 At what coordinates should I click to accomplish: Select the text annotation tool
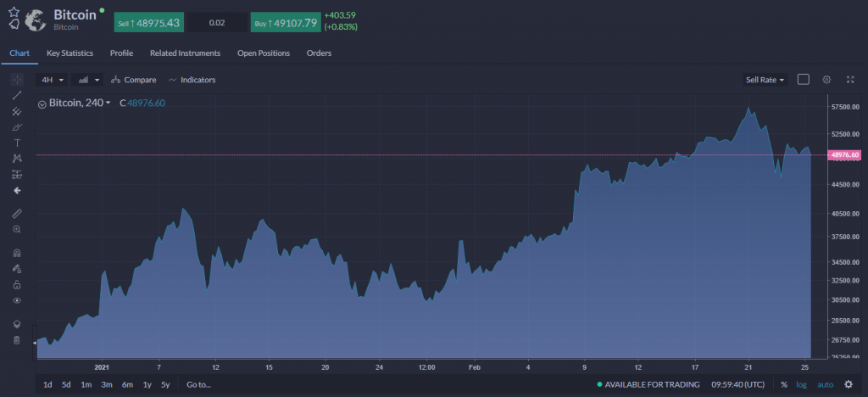click(x=17, y=143)
